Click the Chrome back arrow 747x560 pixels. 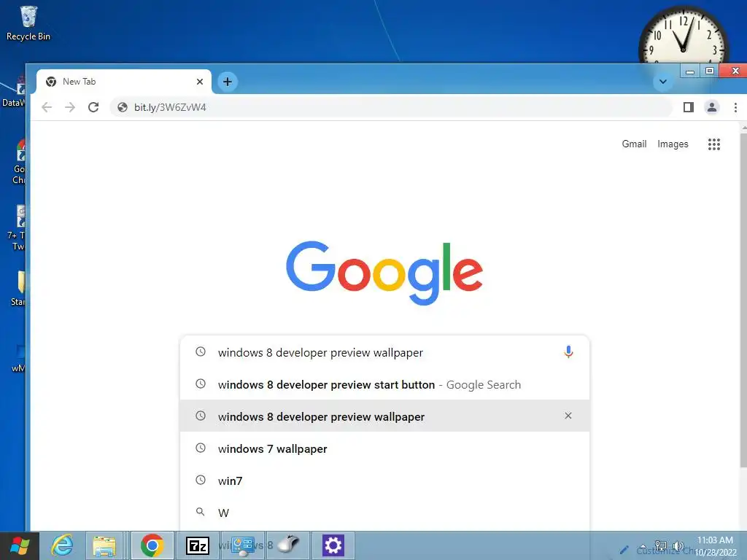click(47, 107)
